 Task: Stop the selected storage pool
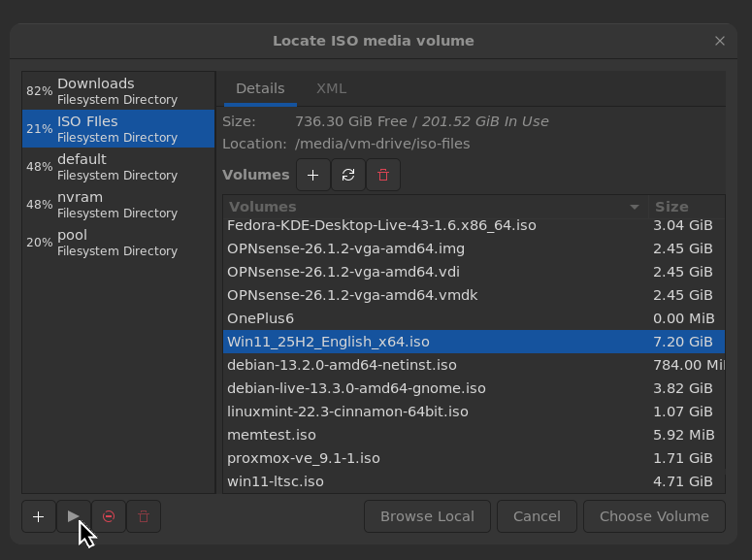pos(109,516)
